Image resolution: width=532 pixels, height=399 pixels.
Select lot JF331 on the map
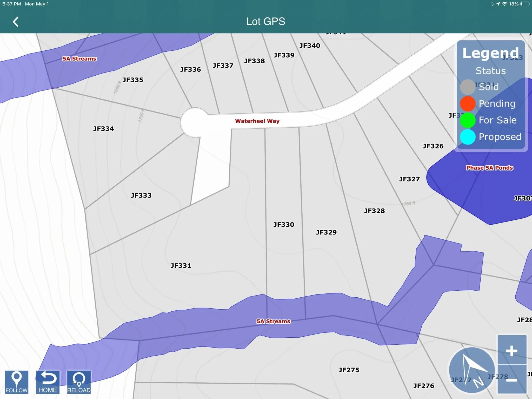(181, 265)
